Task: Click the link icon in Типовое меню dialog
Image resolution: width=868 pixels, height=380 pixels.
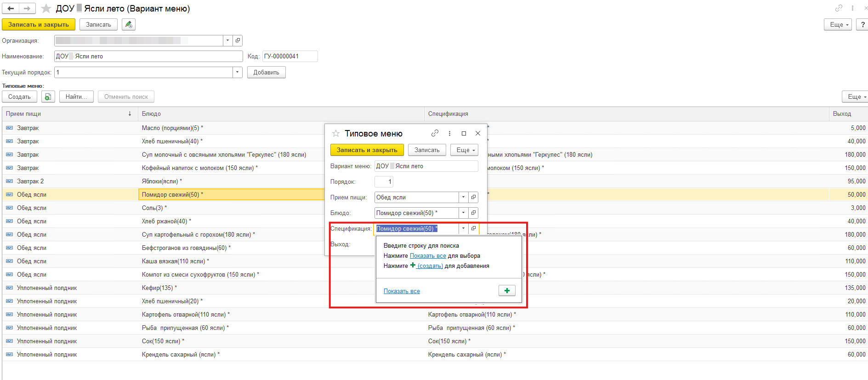Action: 435,133
